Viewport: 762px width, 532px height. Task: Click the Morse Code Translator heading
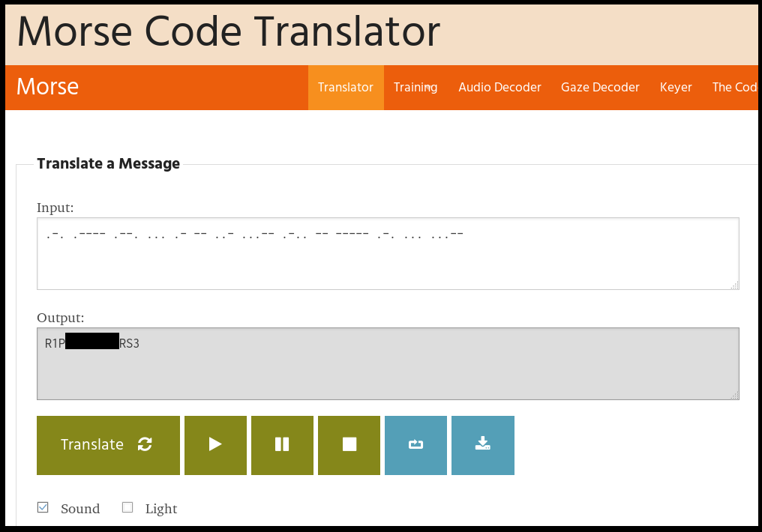(x=228, y=31)
